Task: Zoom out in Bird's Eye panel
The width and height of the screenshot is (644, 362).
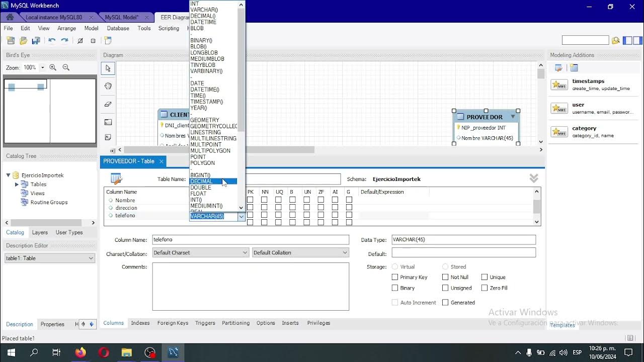Action: (x=66, y=67)
